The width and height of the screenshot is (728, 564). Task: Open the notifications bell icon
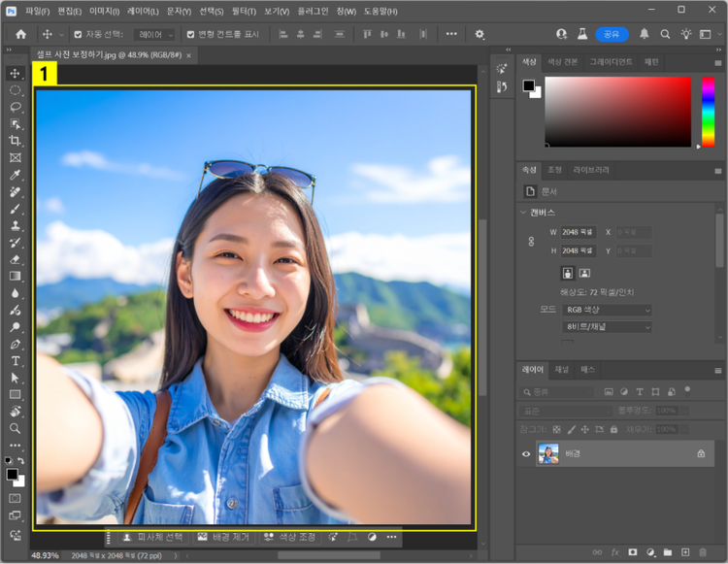coord(645,34)
